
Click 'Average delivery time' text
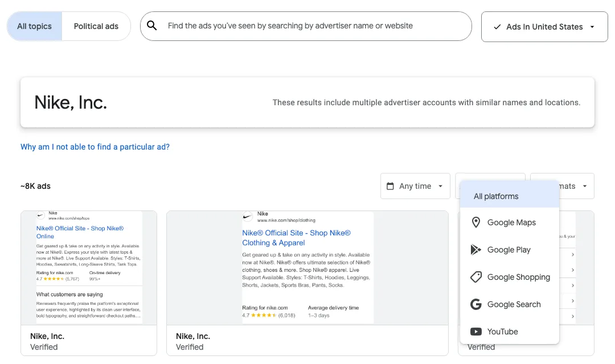(333, 308)
